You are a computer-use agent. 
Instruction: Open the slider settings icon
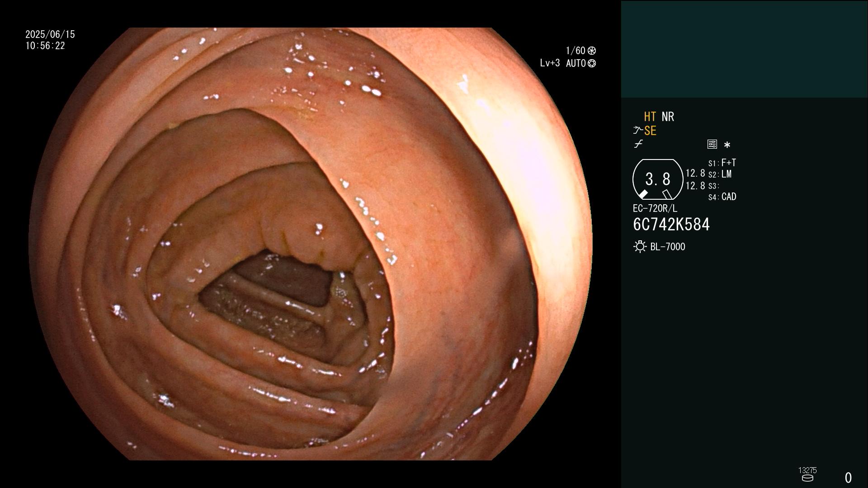(x=712, y=144)
